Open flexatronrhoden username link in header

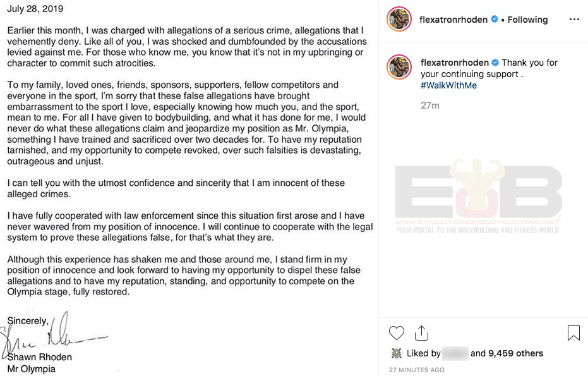coord(453,20)
